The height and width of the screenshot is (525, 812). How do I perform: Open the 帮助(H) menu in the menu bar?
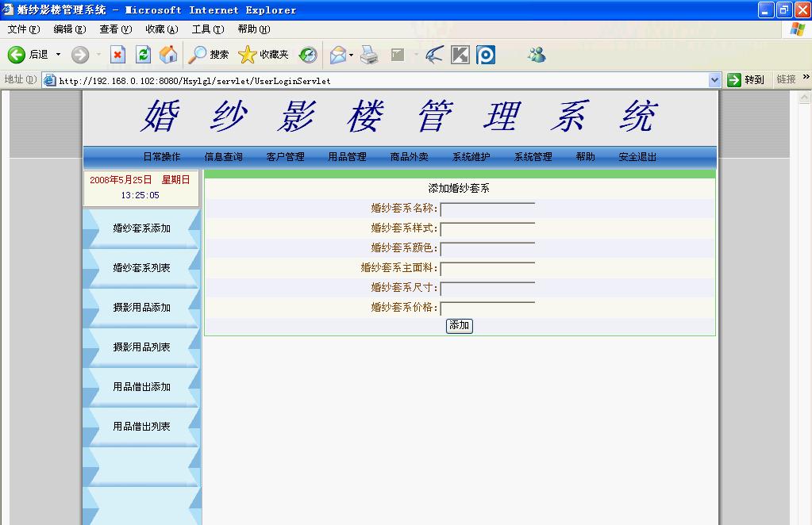coord(254,29)
